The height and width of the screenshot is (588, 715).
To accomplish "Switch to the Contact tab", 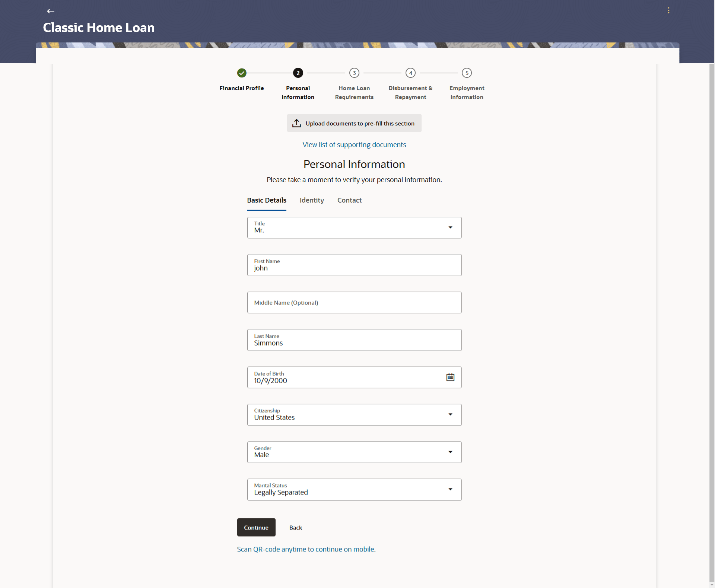I will point(349,200).
